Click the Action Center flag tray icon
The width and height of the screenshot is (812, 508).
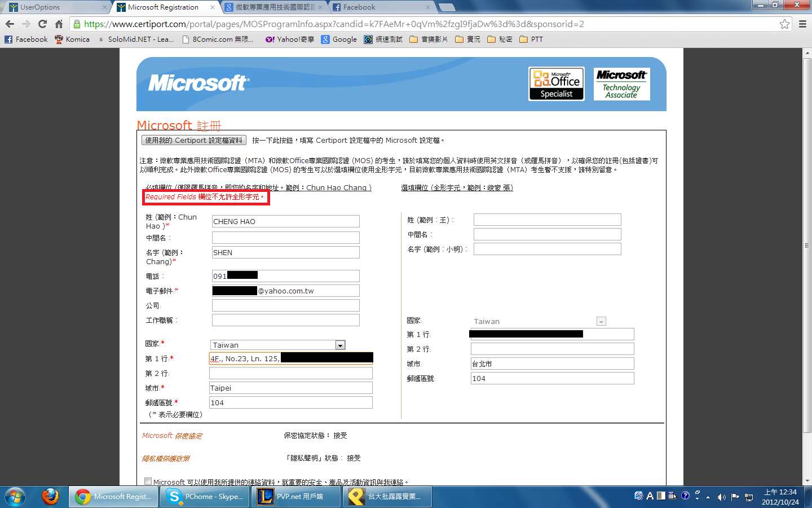click(x=735, y=497)
